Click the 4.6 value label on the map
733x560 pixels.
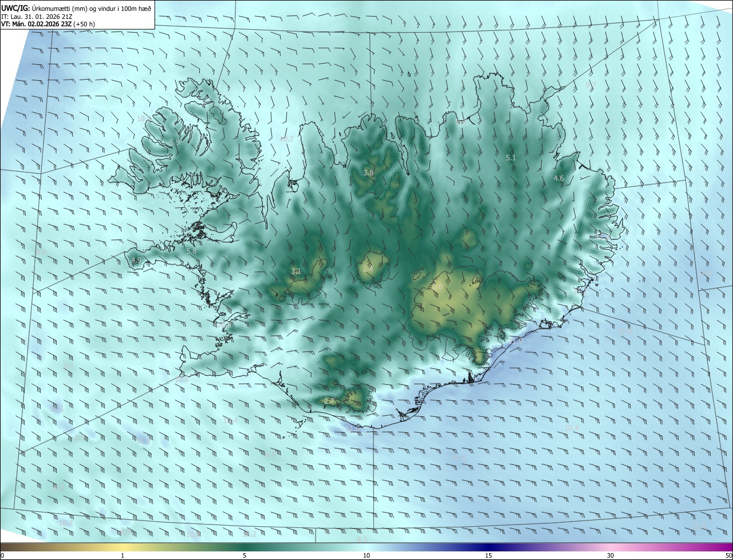pyautogui.click(x=559, y=179)
